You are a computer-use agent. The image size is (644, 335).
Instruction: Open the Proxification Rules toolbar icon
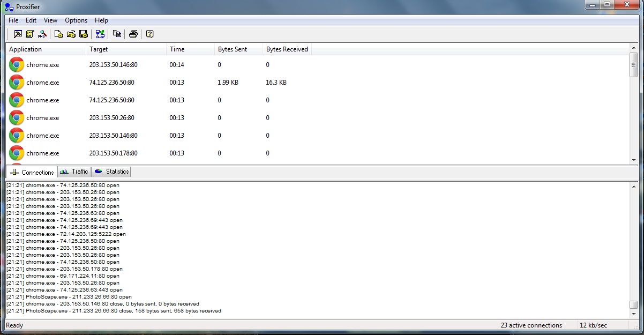29,34
